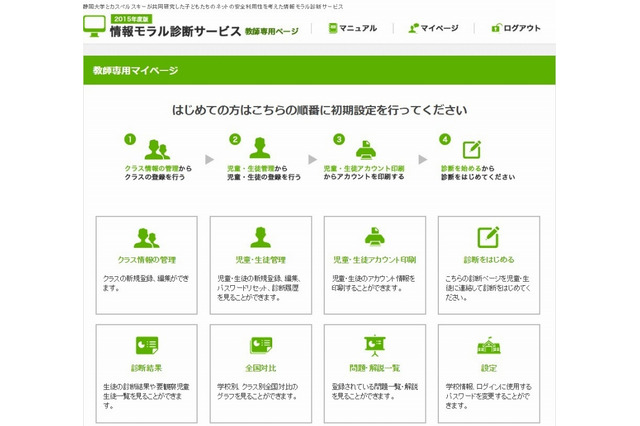
Task: Click the 児童・生徒管理 person icon in card
Action: click(260, 238)
